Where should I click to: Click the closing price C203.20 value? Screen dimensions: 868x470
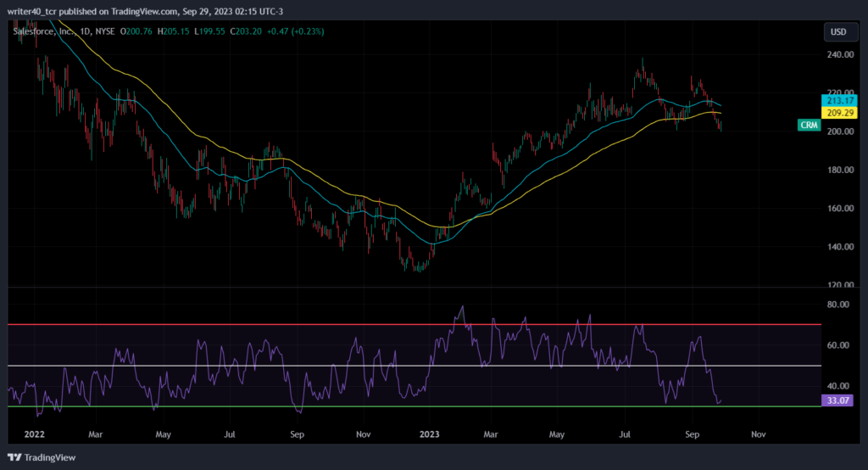[x=246, y=31]
